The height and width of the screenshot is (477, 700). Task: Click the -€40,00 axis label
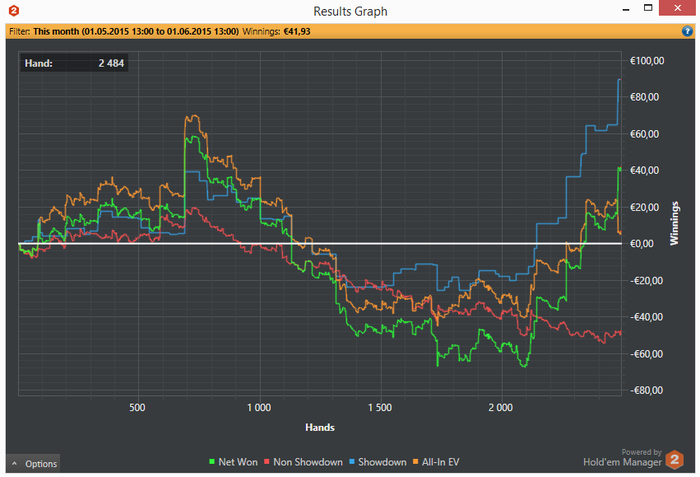(x=646, y=317)
